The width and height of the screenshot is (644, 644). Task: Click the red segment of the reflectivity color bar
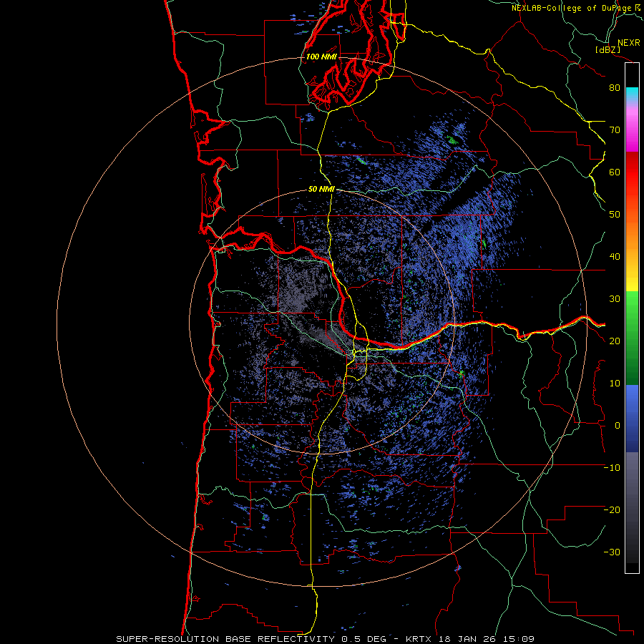[x=632, y=172]
